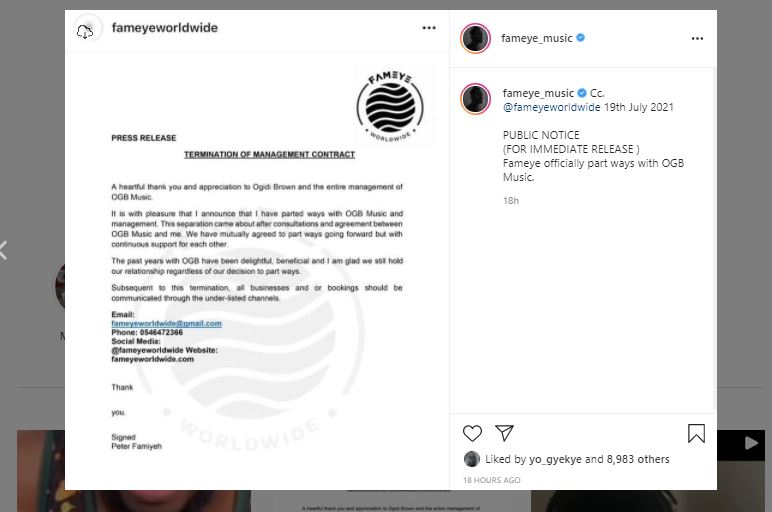Viewport: 772px width, 512px height.
Task: Open the fameye_music username in the caption
Action: [538, 93]
